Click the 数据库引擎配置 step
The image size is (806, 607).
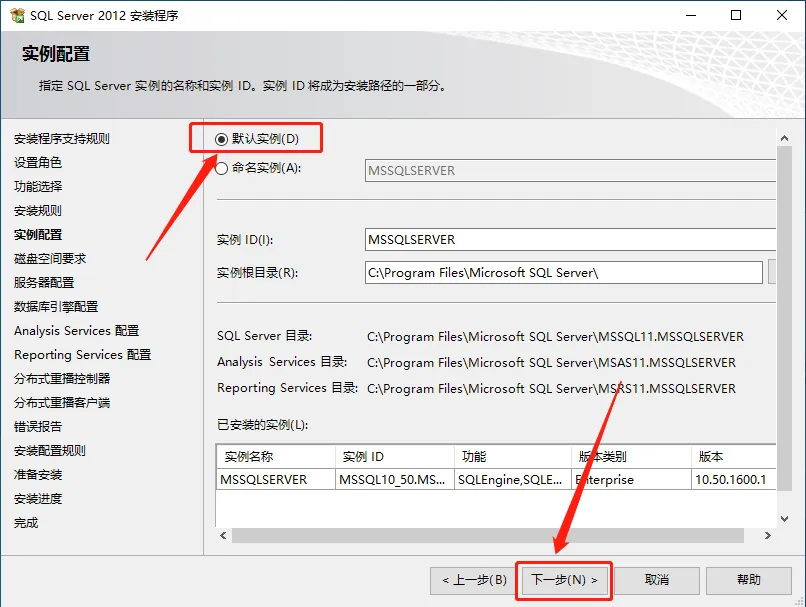(x=56, y=307)
